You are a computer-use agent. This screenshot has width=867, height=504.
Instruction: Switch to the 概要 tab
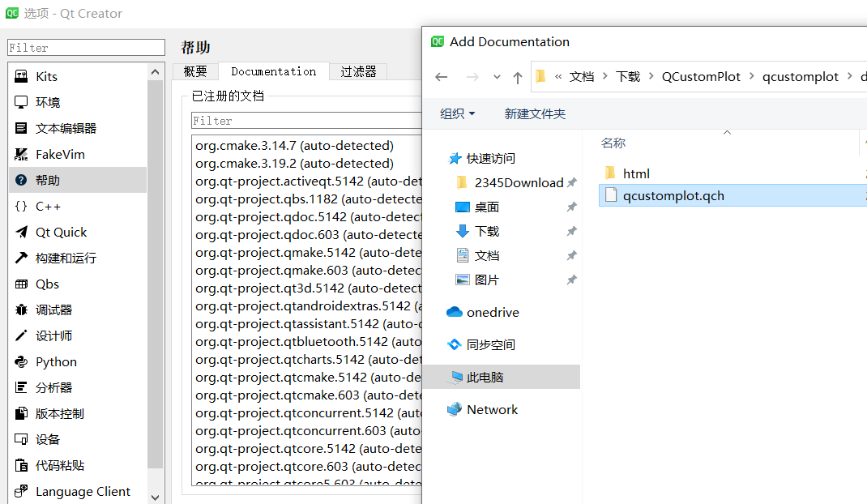click(x=195, y=71)
